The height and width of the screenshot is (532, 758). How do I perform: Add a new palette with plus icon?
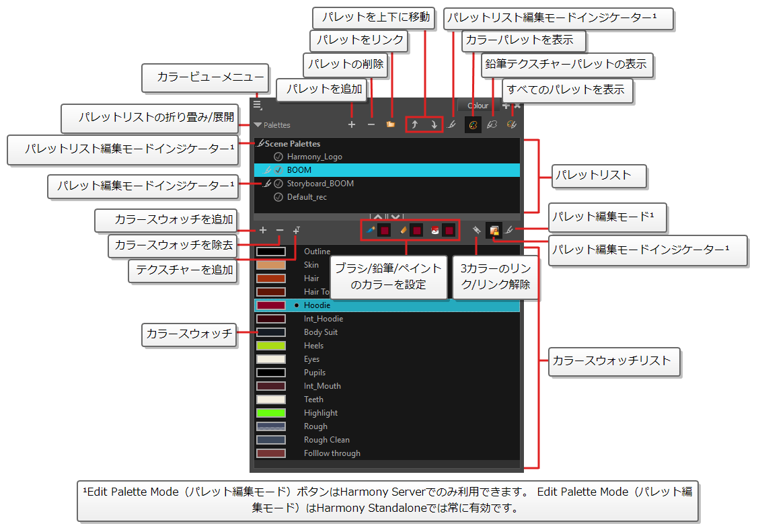[x=352, y=124]
